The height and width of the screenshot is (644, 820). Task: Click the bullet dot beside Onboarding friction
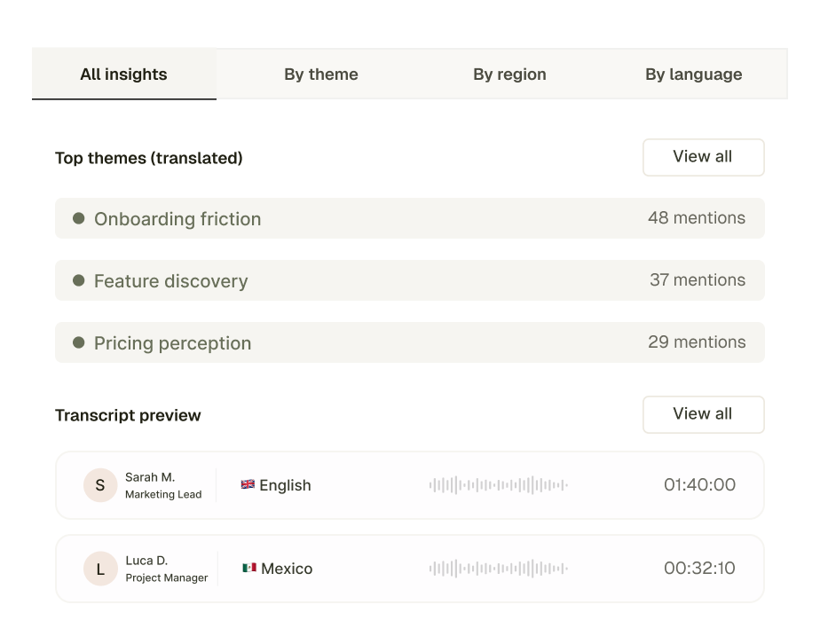[78, 218]
